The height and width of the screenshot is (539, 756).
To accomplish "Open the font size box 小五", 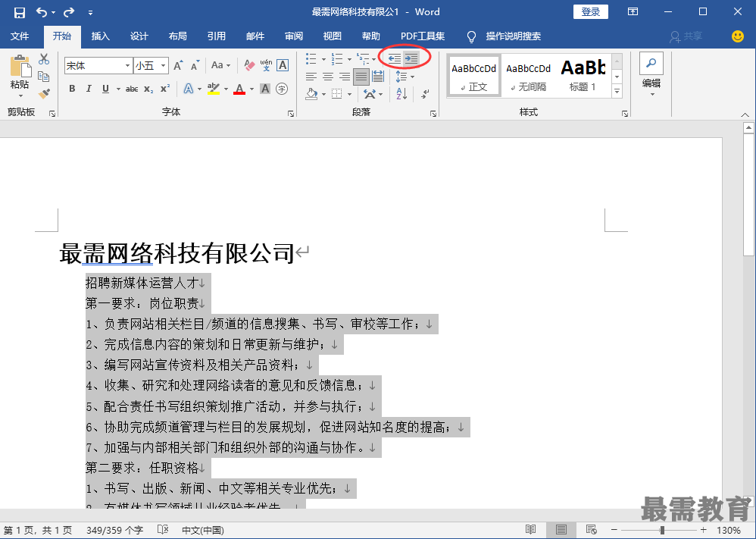I will pyautogui.click(x=151, y=66).
